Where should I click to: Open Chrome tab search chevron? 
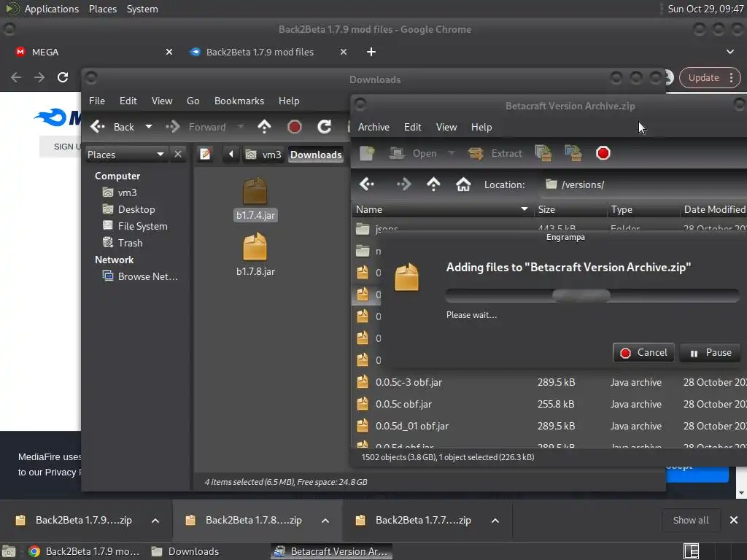729,52
